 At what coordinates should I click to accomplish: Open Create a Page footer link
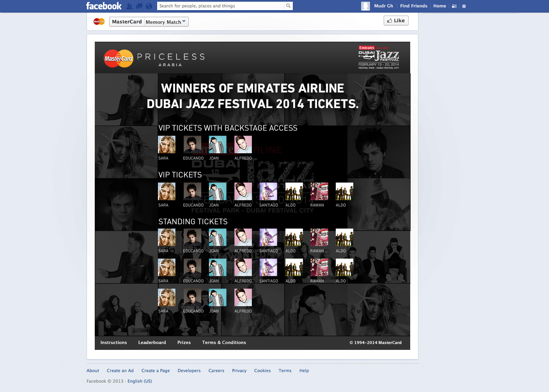(156, 371)
